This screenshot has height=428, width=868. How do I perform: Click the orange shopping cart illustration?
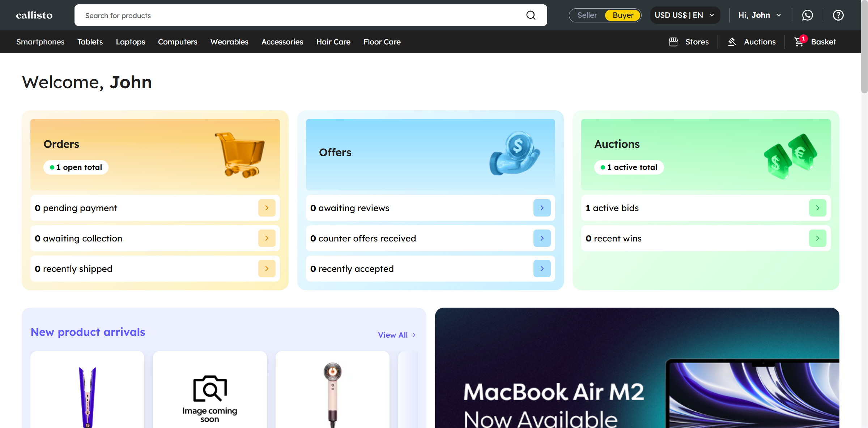coord(241,155)
